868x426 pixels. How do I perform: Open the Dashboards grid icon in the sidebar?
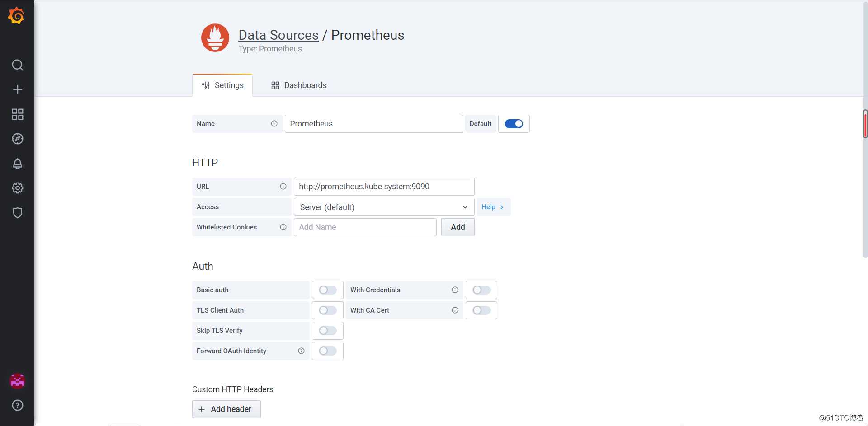(17, 114)
